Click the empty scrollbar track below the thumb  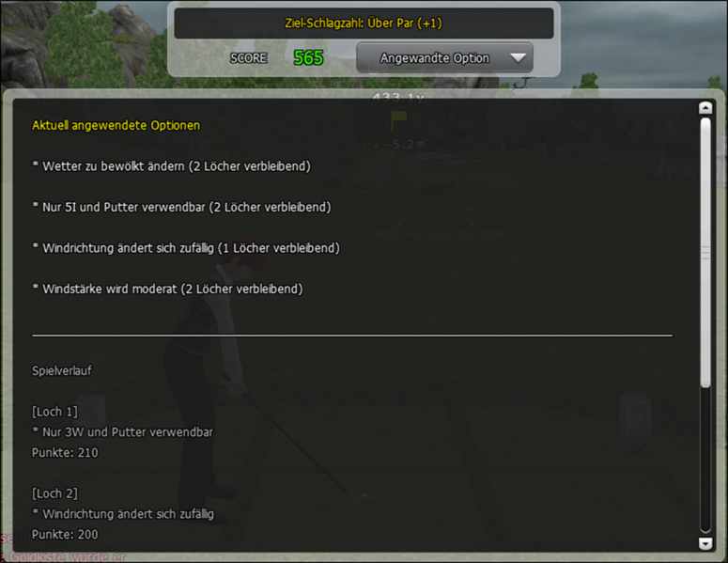click(x=705, y=460)
